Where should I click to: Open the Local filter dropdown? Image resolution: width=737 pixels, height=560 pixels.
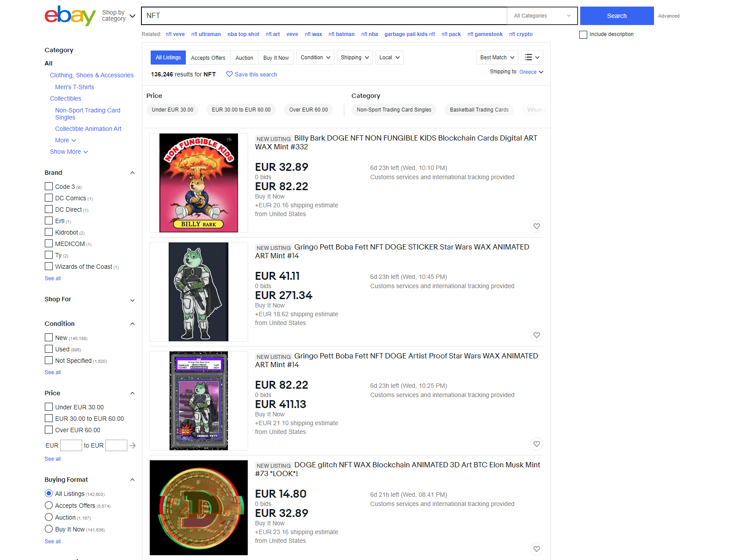390,58
